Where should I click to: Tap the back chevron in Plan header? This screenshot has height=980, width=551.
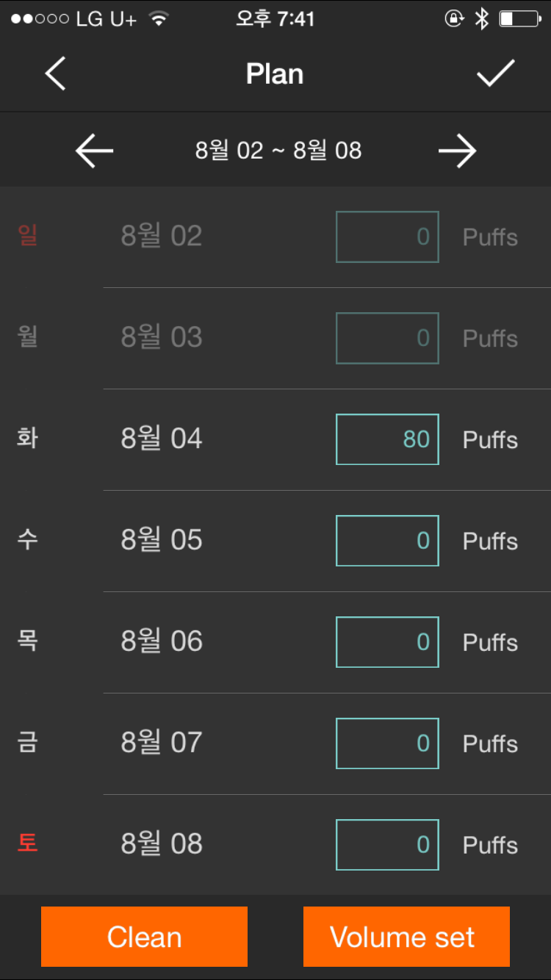pos(56,74)
